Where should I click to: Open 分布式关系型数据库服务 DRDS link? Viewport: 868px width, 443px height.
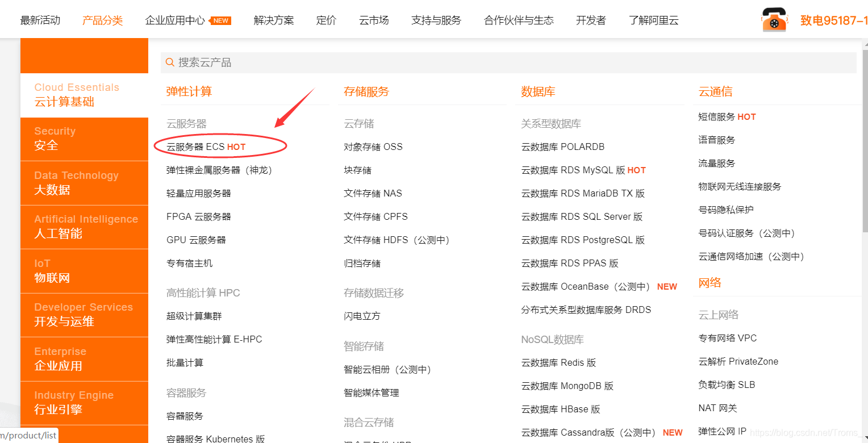click(x=586, y=310)
